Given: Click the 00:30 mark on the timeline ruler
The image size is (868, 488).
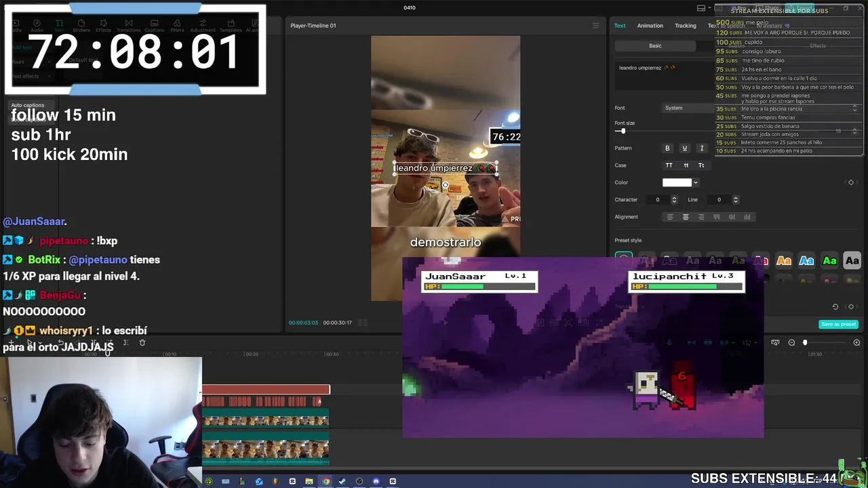Looking at the screenshot, I should [x=332, y=354].
